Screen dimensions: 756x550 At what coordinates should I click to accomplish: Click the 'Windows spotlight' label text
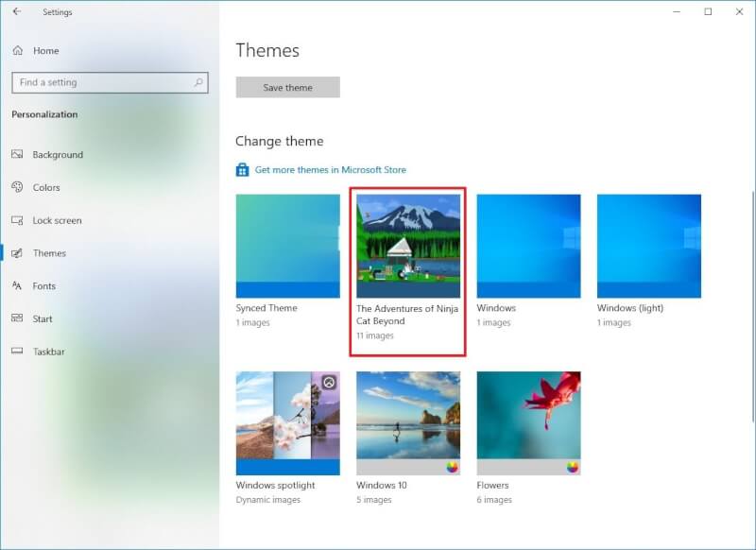point(275,486)
